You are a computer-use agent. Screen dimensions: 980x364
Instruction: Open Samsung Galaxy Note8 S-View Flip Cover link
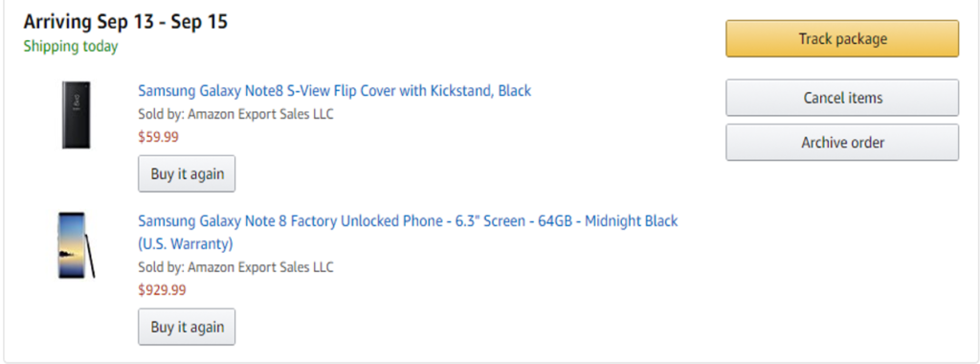click(334, 91)
